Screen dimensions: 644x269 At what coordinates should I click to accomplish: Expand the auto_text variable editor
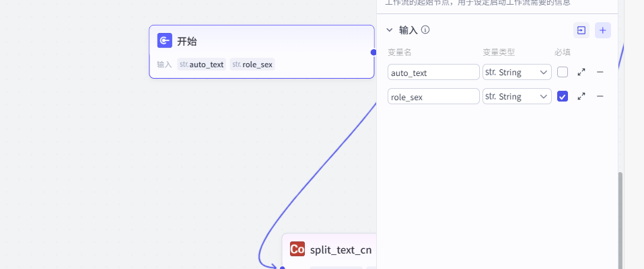point(581,72)
